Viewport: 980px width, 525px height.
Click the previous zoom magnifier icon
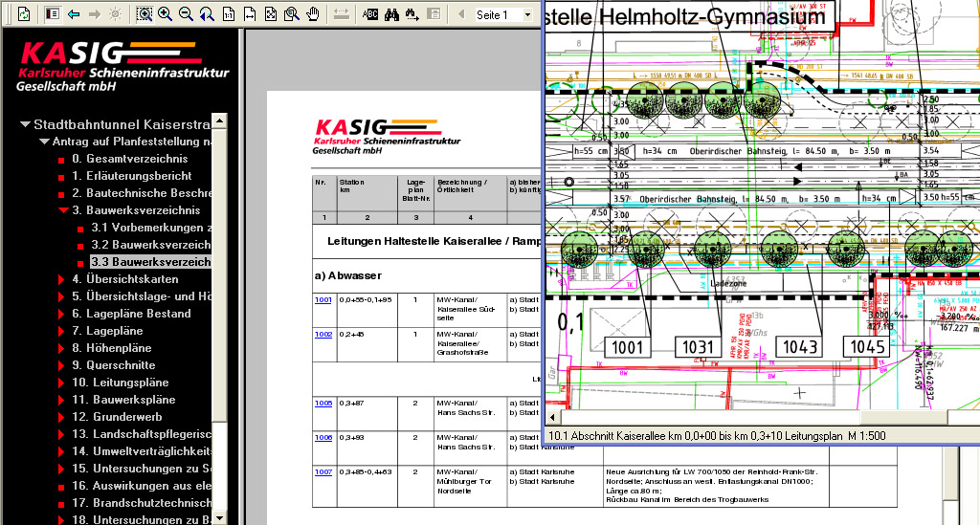pyautogui.click(x=207, y=13)
